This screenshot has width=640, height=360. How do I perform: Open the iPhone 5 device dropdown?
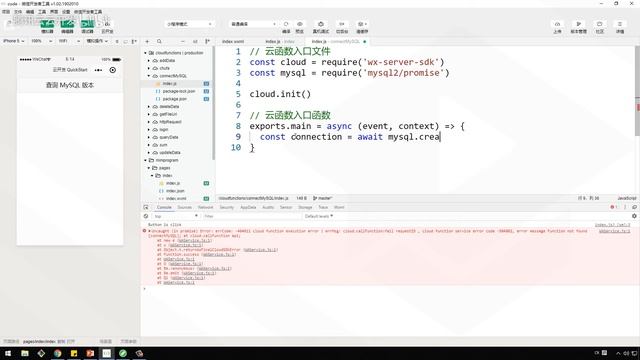click(13, 41)
